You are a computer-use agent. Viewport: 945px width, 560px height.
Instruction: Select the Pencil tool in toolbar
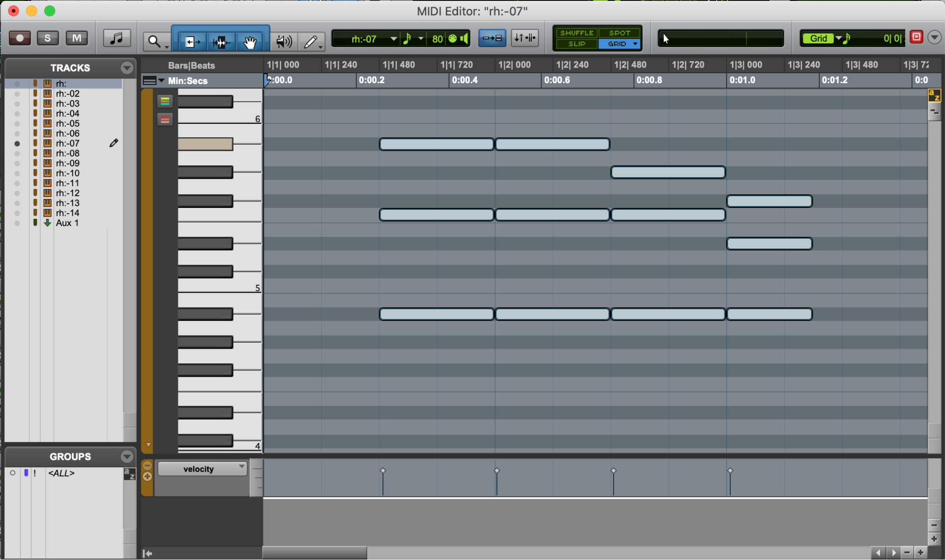pyautogui.click(x=311, y=42)
